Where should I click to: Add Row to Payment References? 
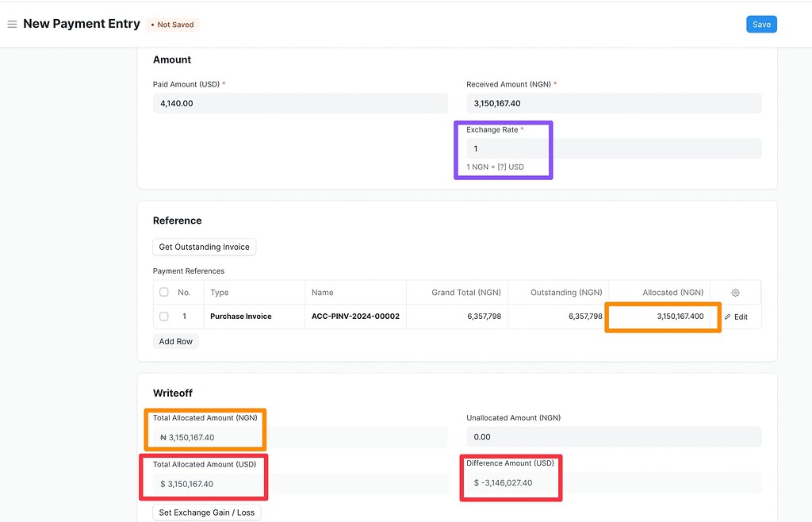[175, 341]
